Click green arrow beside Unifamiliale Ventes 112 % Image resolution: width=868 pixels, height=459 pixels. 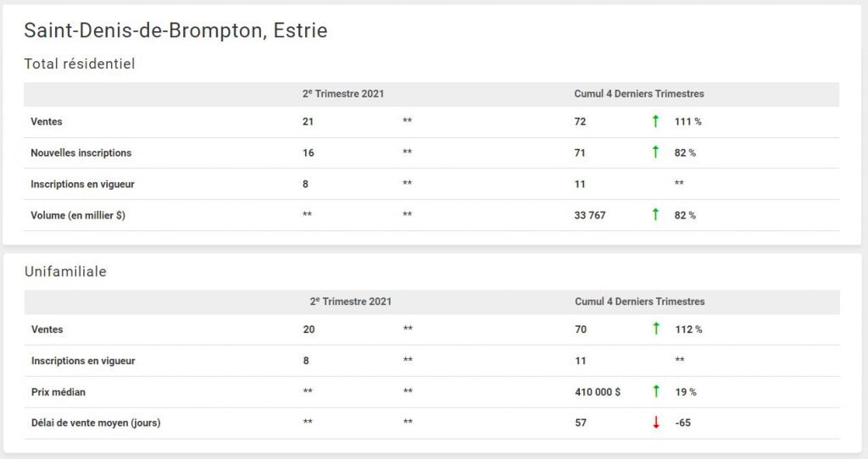pyautogui.click(x=655, y=329)
